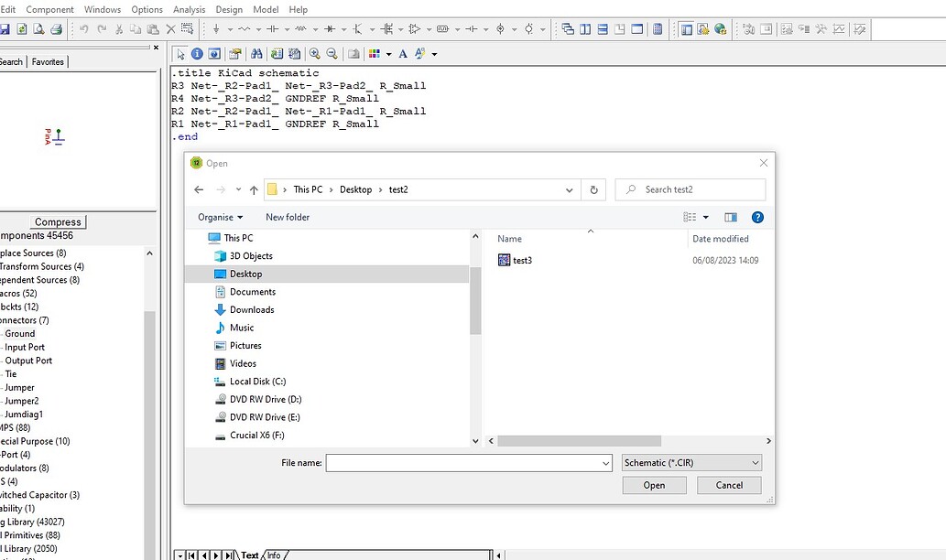Open the Schematic (*.CIR) file type dropdown
Viewport: 946px width, 560px height.
[691, 462]
